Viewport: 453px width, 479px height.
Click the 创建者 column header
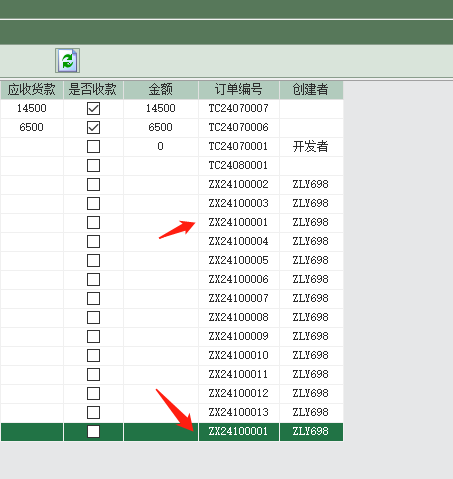[x=311, y=90]
